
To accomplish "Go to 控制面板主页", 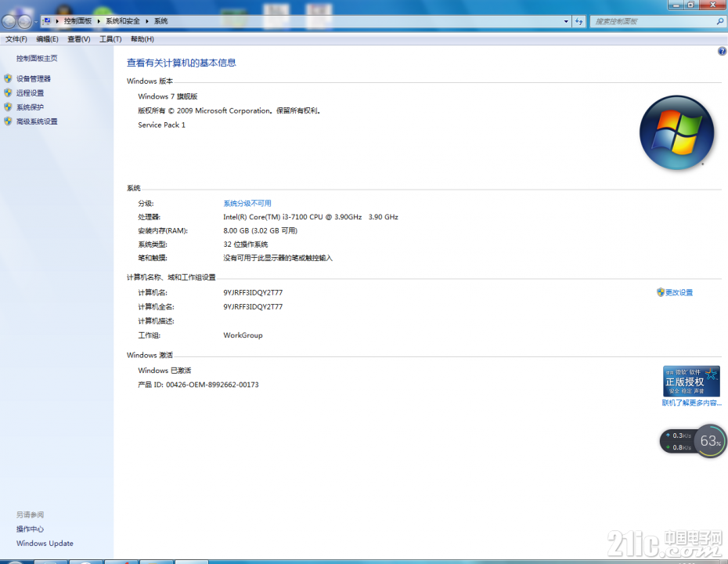I will coord(37,58).
